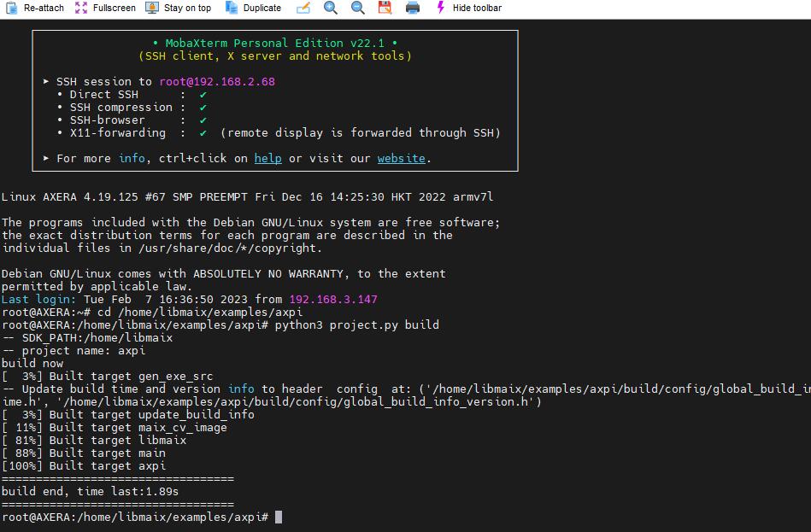
Task: Click the '[ 3%] Built target update_build_info' line
Action: point(128,415)
